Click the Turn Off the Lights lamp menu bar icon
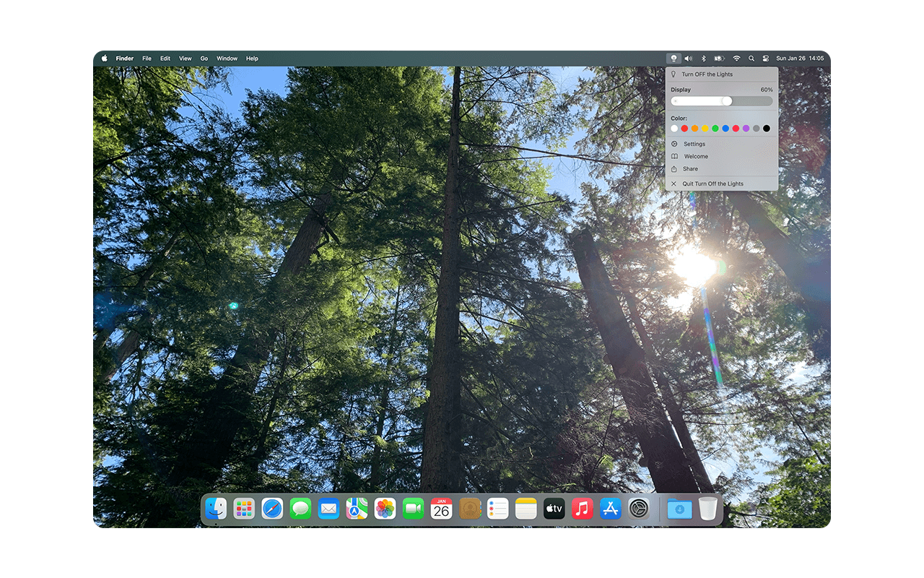Screen dimensions: 924x578 (x=674, y=59)
